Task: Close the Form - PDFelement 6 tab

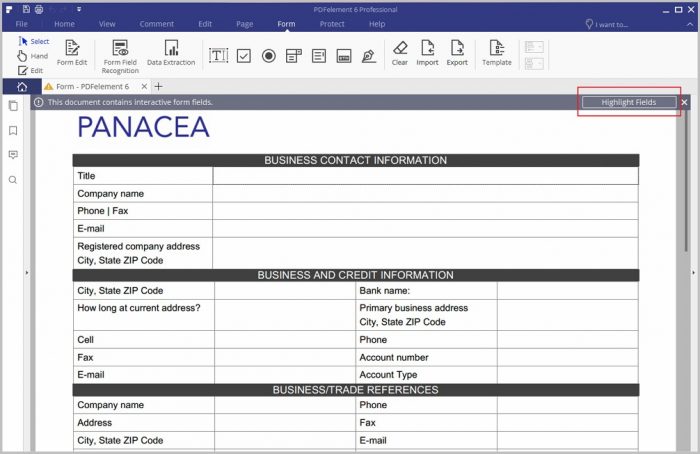Action: 144,87
